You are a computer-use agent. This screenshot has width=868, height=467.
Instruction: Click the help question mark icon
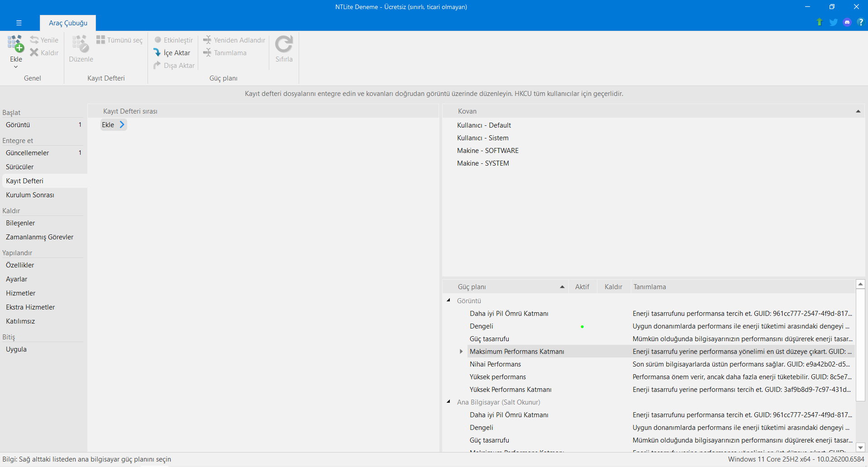(860, 22)
